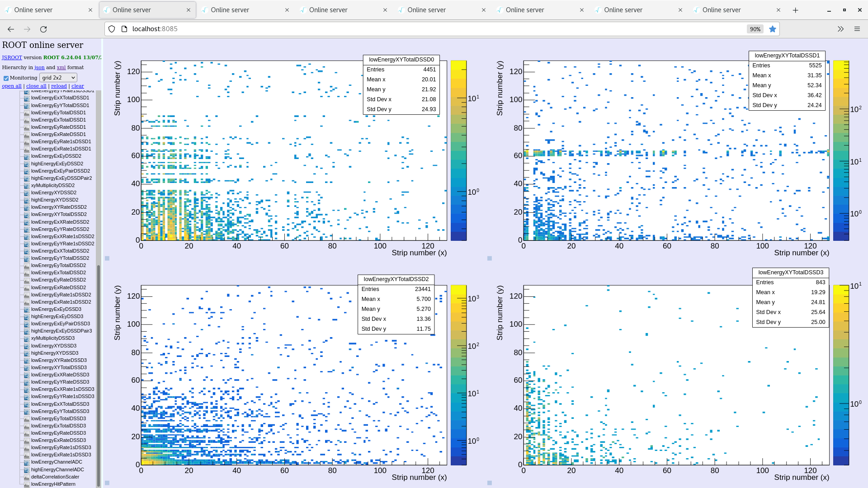This screenshot has width=868, height=488.
Task: Select lowEnergyExEyDSSD3 in the tree
Action: 56,310
